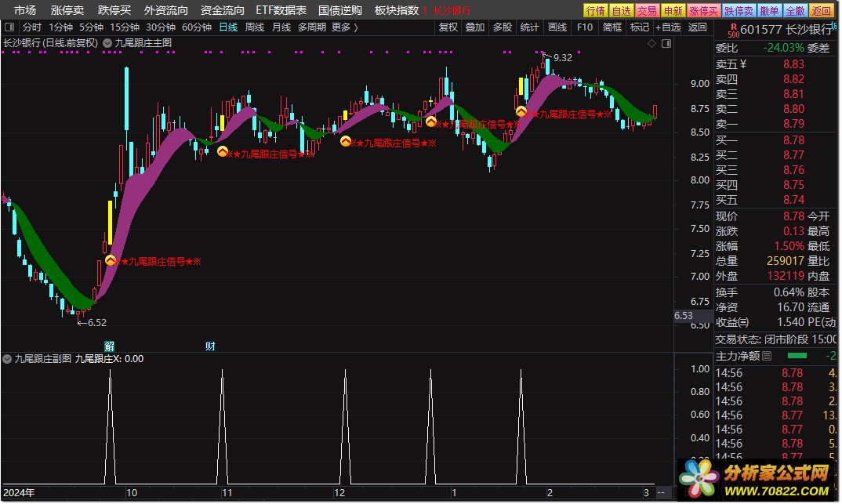Click the 标记 toolbar item
The height and width of the screenshot is (504, 842).
640,27
